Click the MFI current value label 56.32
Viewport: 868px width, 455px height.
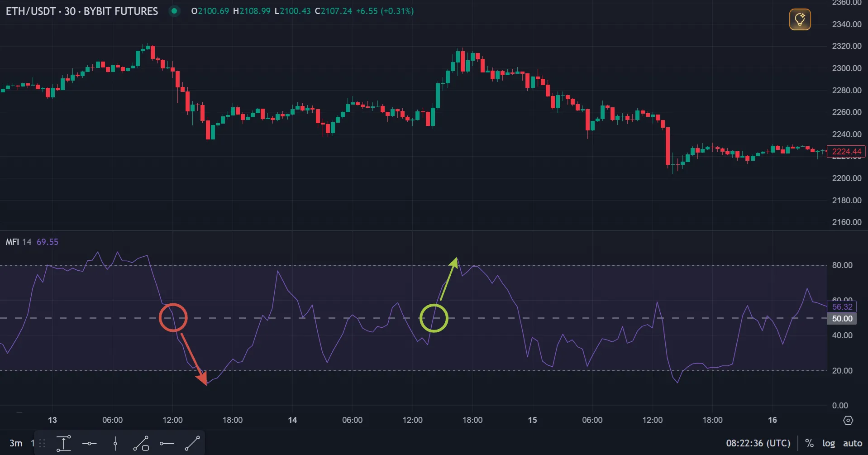click(x=842, y=307)
